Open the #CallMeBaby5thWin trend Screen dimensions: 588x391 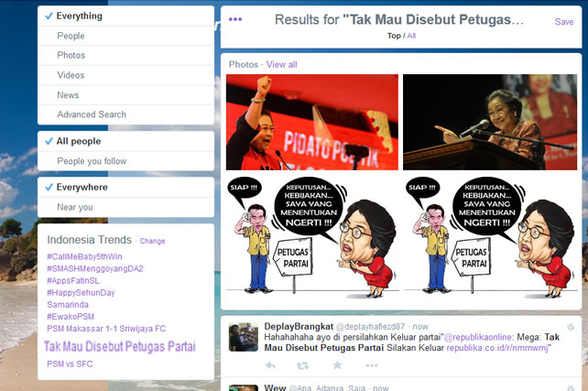(84, 256)
